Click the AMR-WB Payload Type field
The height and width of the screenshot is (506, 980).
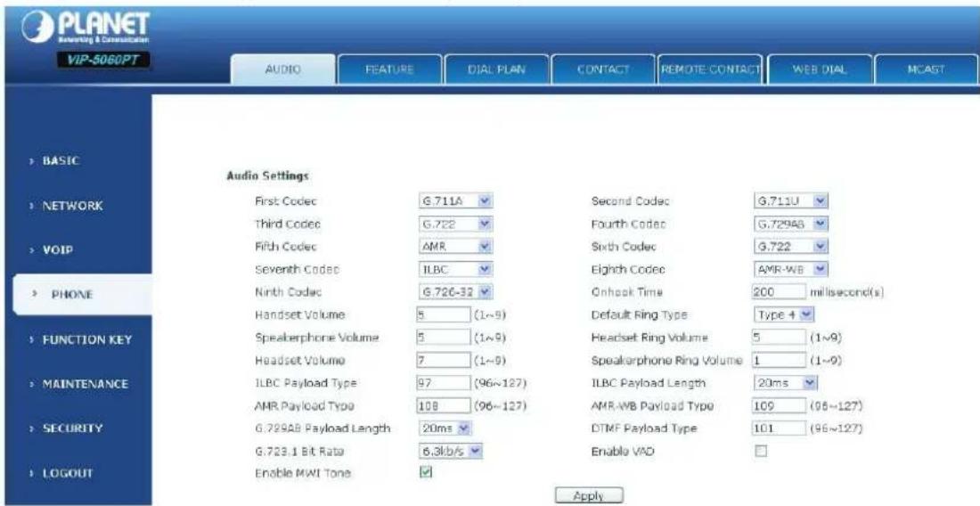coord(779,405)
